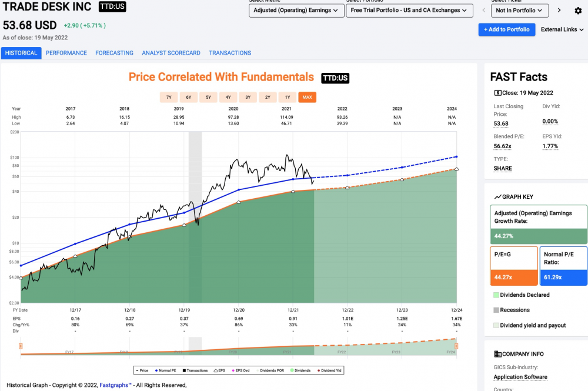Click the Application Software sub-industry link
Screen dimensions: 588x391
point(520,377)
